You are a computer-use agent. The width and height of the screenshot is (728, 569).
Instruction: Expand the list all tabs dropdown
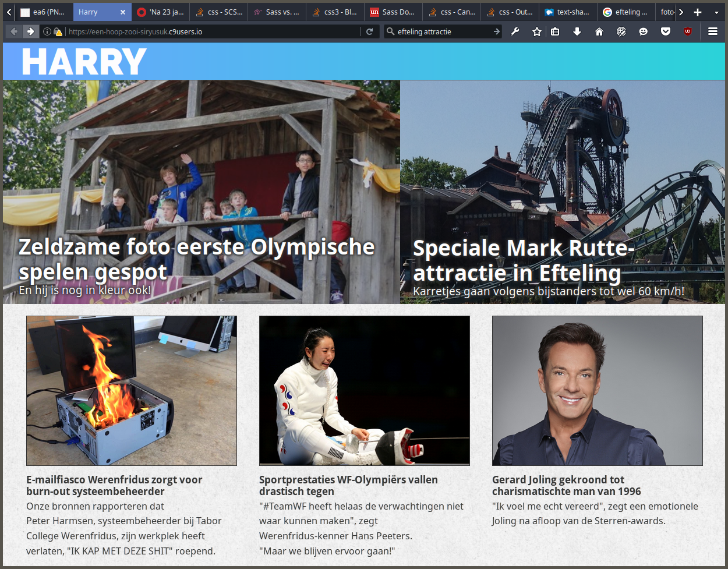[x=716, y=12]
